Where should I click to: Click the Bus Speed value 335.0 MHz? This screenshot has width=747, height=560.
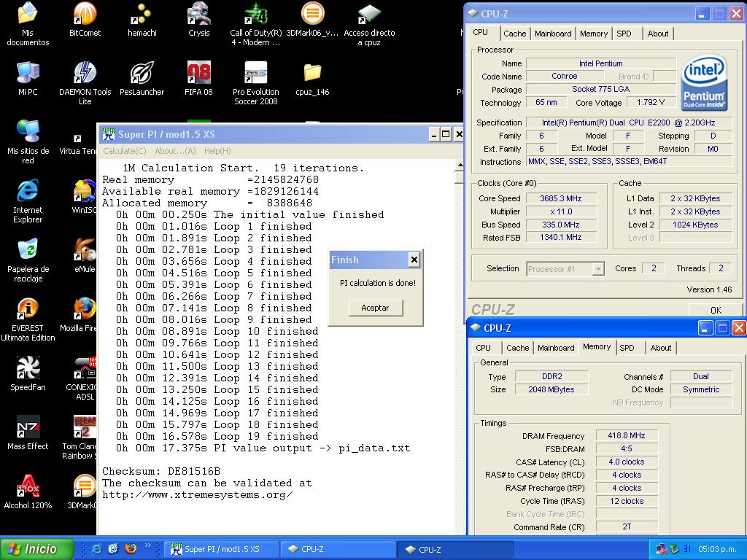561,225
